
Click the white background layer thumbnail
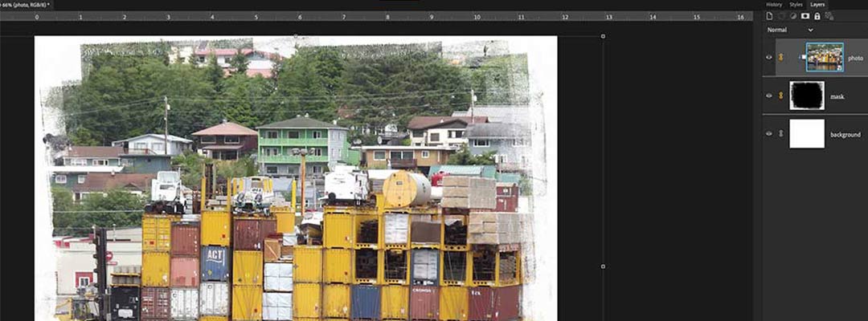click(x=807, y=134)
